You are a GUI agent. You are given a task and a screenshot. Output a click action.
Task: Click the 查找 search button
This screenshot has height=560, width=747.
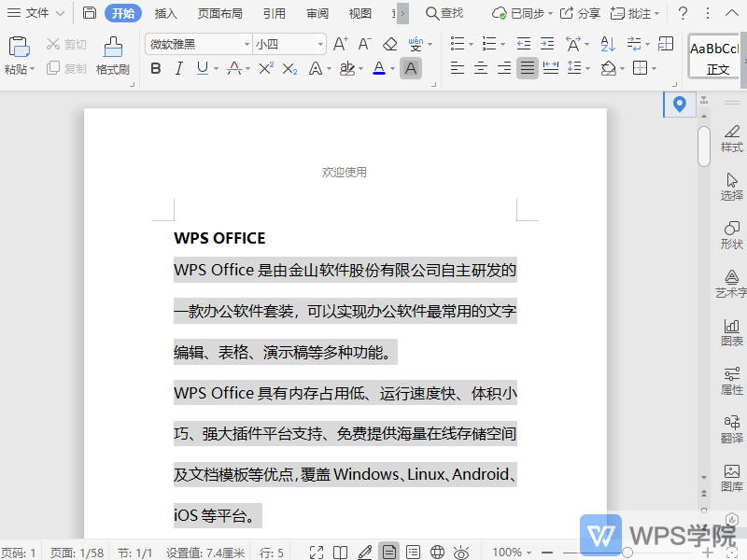[444, 13]
